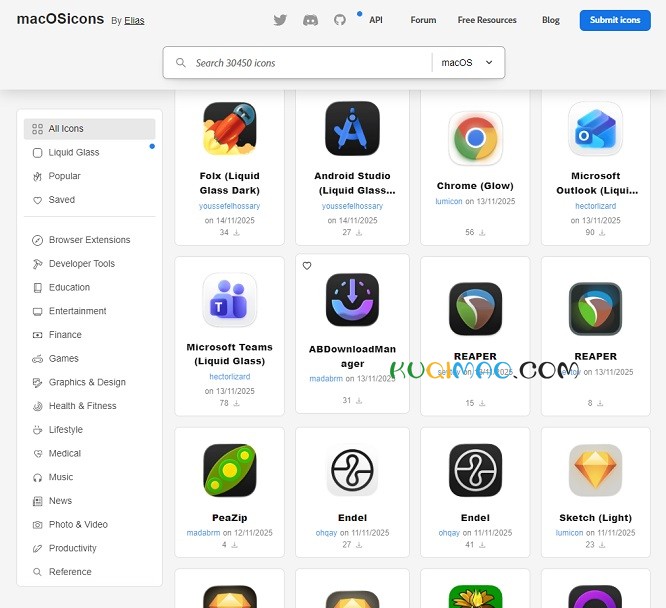Open the Free Resources link
This screenshot has width=666, height=608.
pos(487,20)
